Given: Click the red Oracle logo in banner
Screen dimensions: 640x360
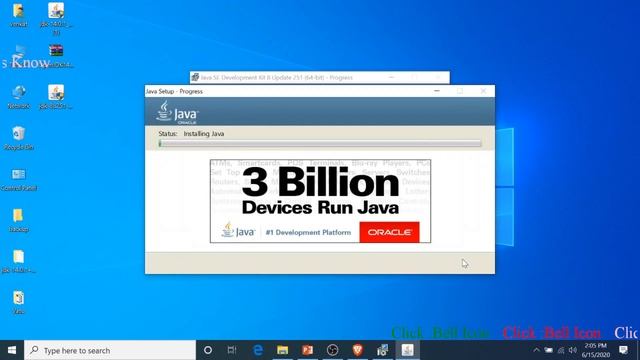Looking at the screenshot, I should point(389,232).
